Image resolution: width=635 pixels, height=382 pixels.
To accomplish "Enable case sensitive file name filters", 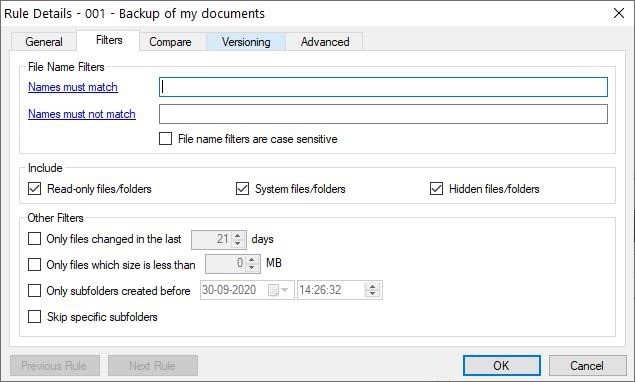I will click(165, 139).
